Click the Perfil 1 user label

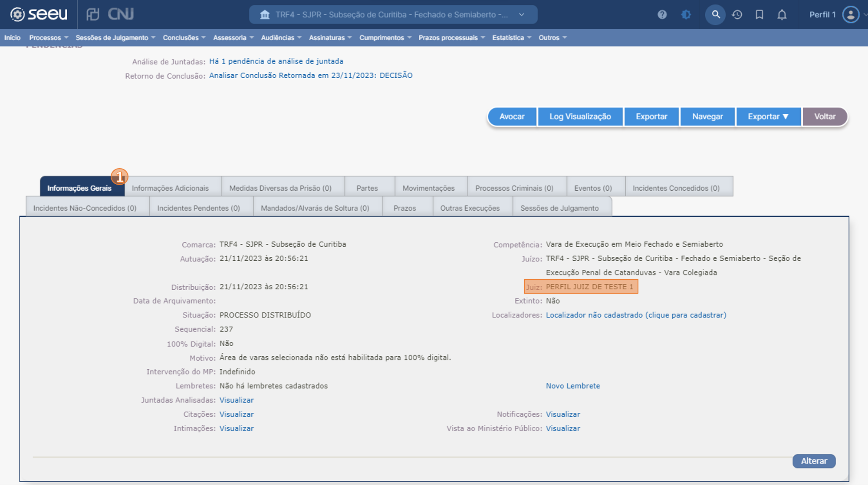tap(822, 15)
